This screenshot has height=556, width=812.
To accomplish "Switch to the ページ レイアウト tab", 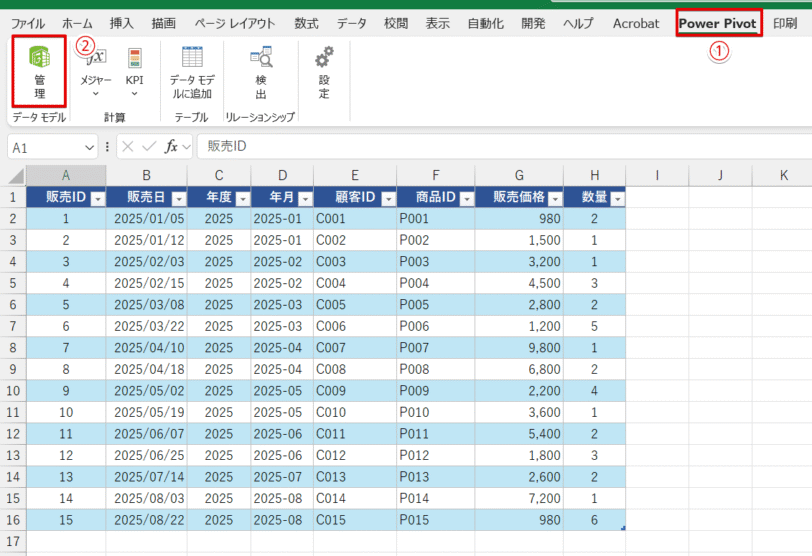I will tap(235, 23).
